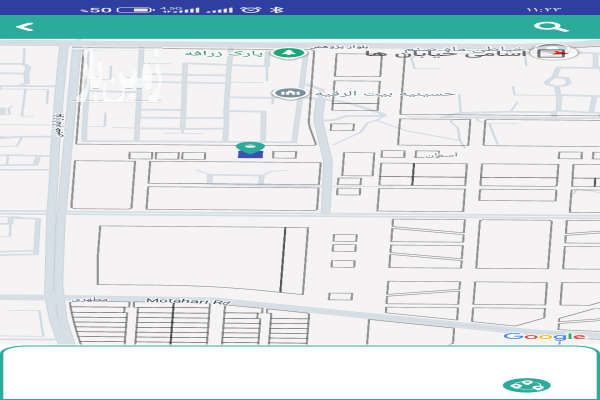Select the حسینیه بیت الرقیه label
This screenshot has height=400, width=600.
click(384, 93)
